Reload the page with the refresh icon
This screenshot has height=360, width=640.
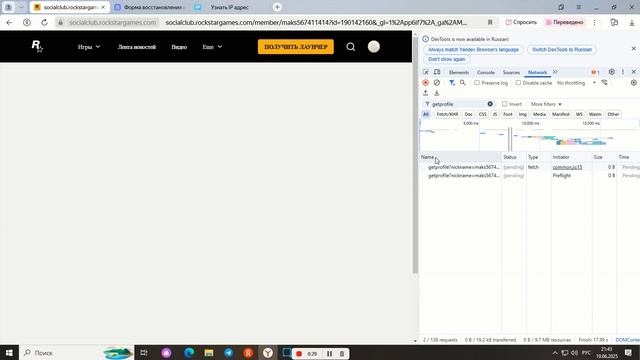tap(44, 22)
